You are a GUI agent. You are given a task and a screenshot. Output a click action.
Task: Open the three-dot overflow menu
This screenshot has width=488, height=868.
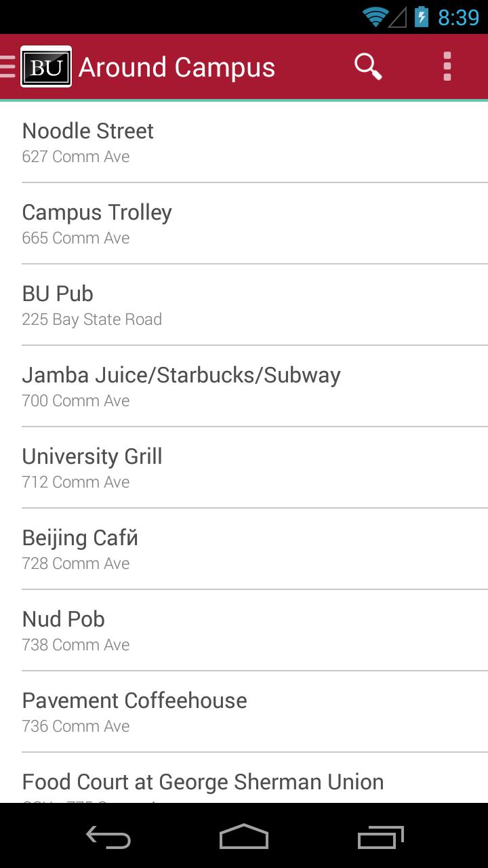[447, 66]
